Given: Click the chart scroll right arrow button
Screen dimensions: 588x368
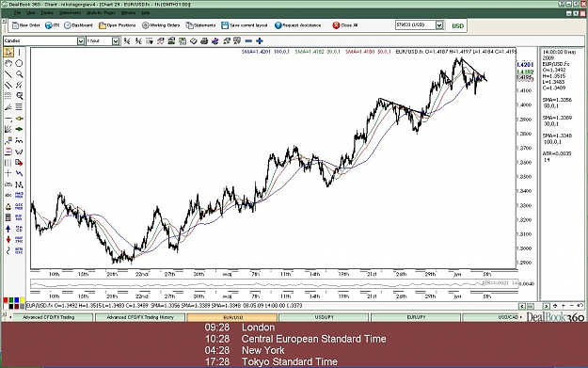Looking at the screenshot, I should click(546, 306).
